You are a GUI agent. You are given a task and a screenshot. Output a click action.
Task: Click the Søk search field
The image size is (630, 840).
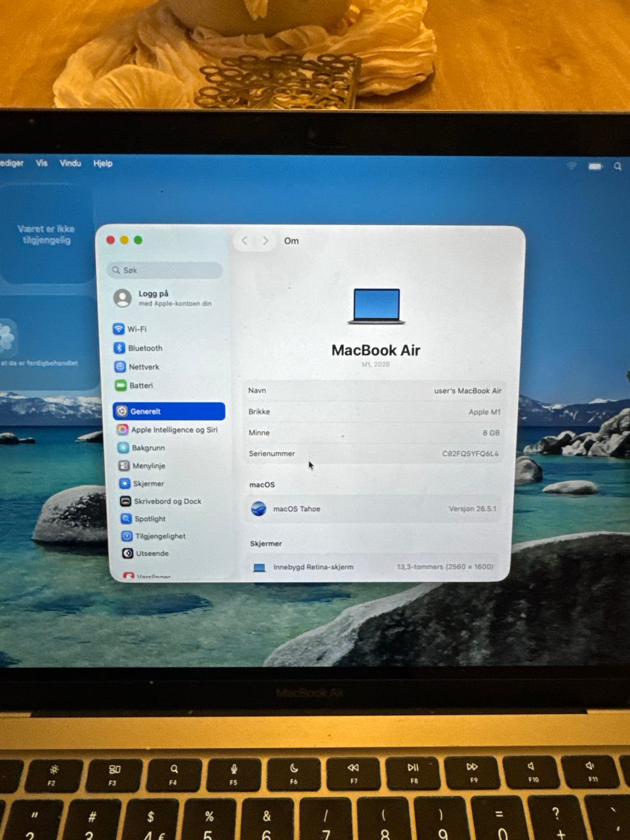click(165, 270)
